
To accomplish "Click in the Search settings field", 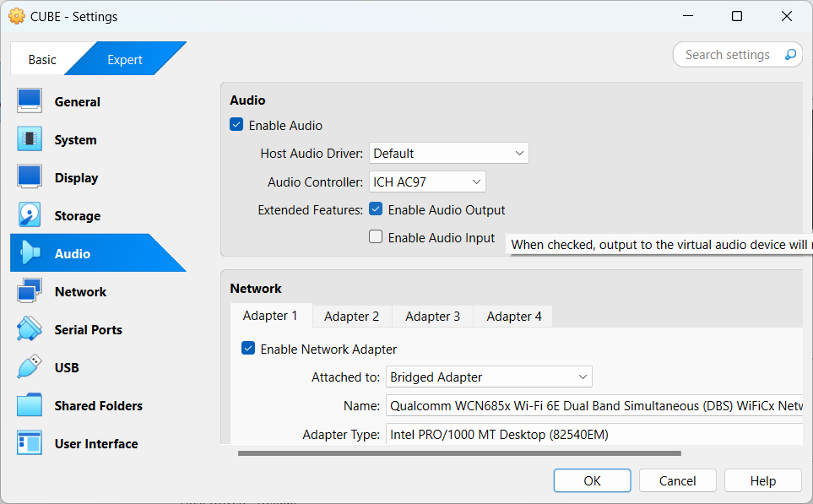I will coord(728,55).
